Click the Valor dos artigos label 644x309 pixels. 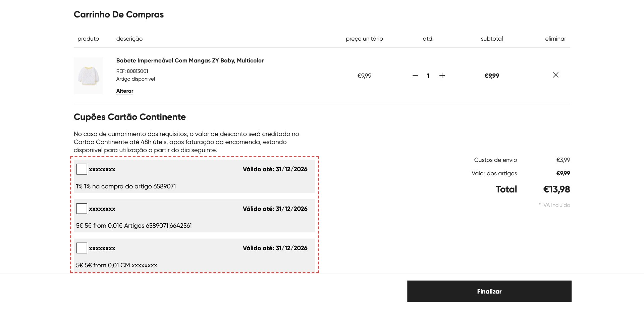pos(494,173)
